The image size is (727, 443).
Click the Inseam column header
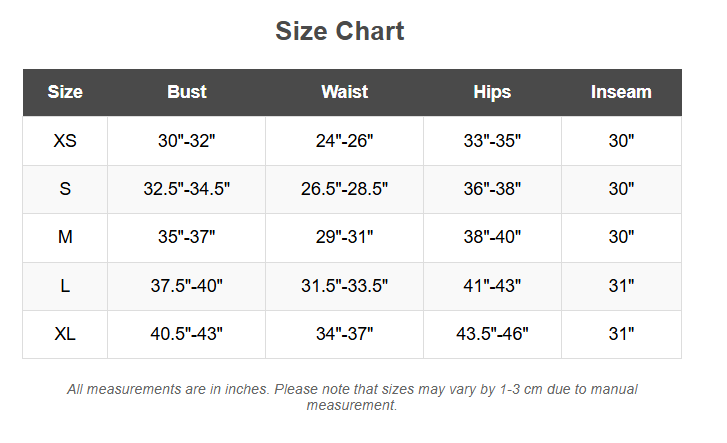[621, 92]
